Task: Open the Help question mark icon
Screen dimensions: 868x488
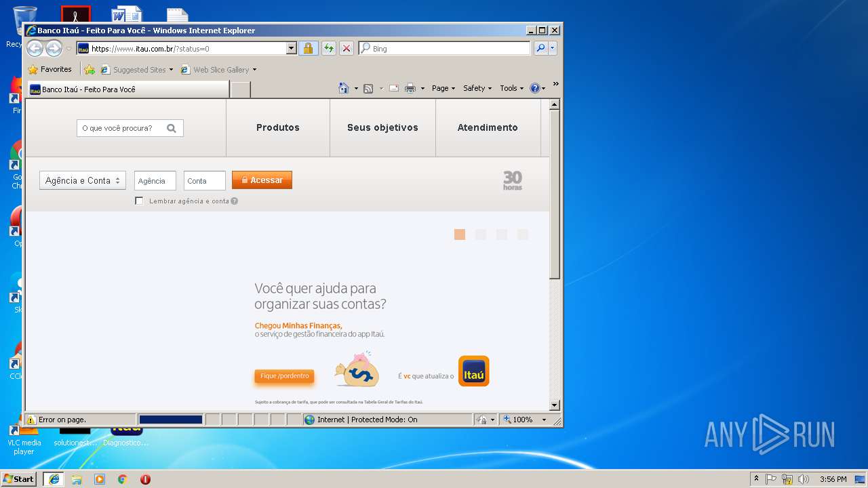Action: click(534, 88)
